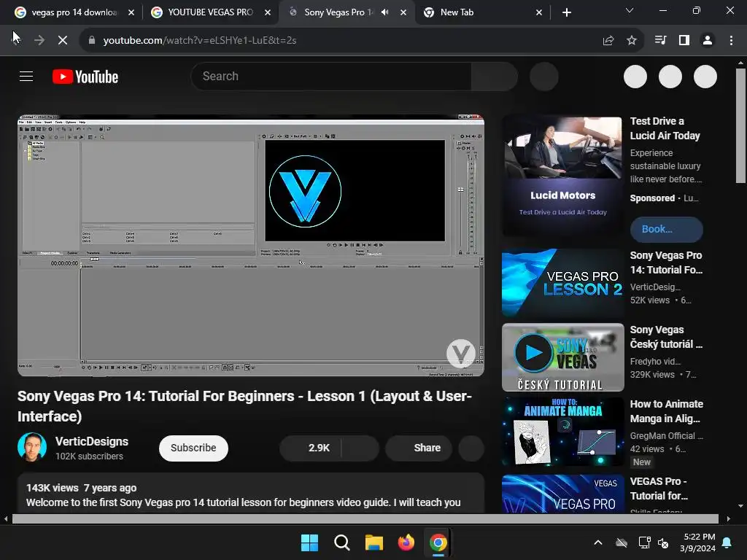The image size is (747, 560).
Task: Switch to the 'YOUTUBE VEGAS PRO' tab
Action: click(x=210, y=12)
